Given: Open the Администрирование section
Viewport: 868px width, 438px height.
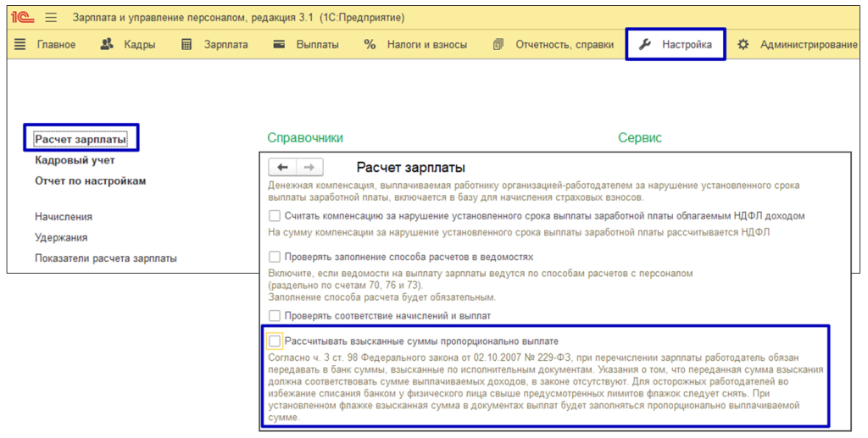Looking at the screenshot, I should (x=797, y=45).
